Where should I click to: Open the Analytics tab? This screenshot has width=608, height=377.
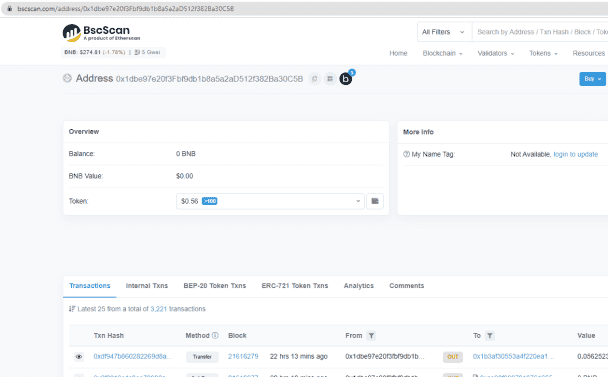coord(359,286)
